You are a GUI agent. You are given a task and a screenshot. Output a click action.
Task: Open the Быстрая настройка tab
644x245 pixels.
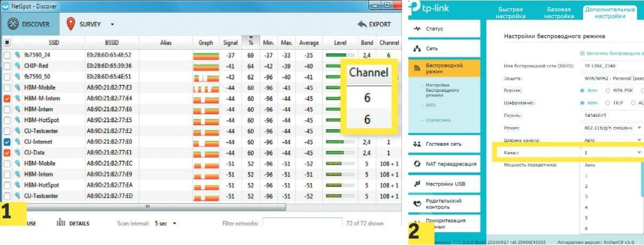(x=510, y=13)
